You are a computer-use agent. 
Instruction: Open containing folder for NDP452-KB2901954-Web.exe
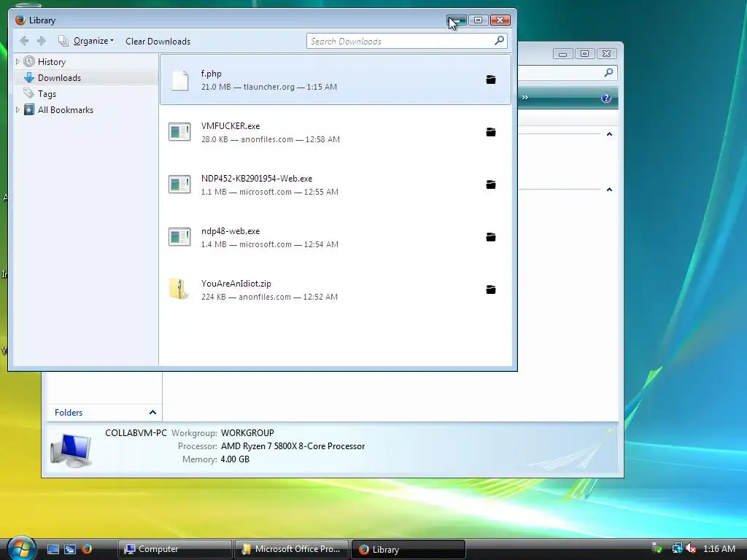coord(491,184)
